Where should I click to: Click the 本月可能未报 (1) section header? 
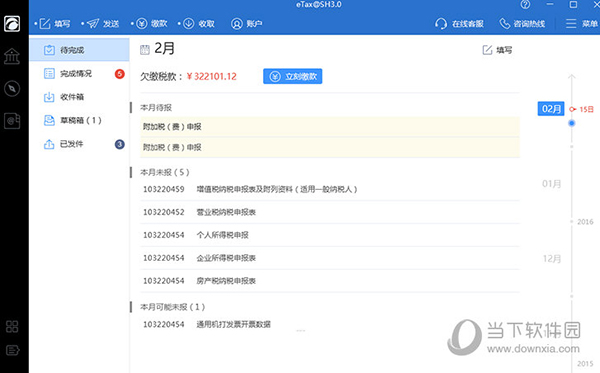click(x=173, y=307)
